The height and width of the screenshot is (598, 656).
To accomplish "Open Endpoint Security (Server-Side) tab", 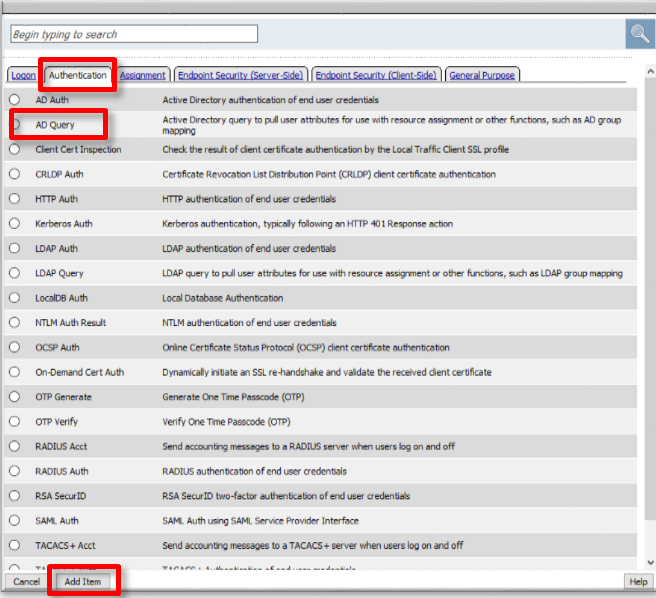I will pyautogui.click(x=241, y=75).
